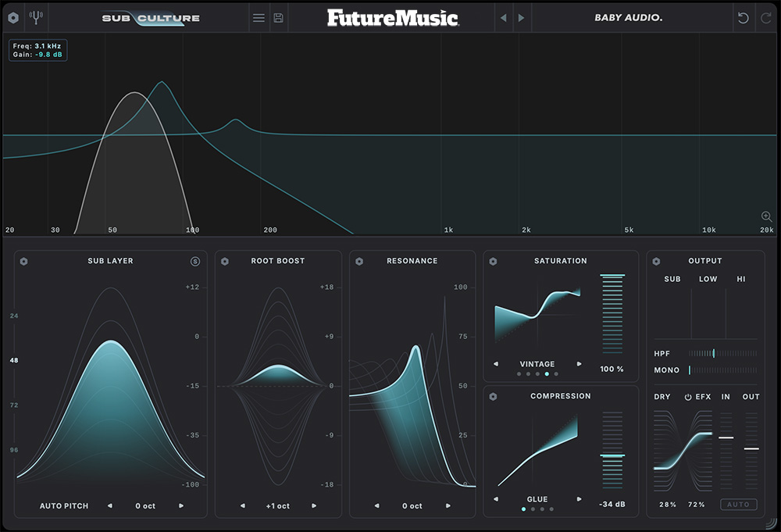Open the preset list hamburger menu
781x532 pixels.
(x=259, y=18)
